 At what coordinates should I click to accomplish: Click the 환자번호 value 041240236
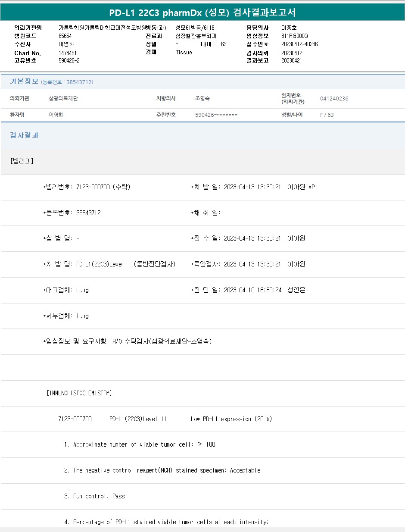tap(334, 98)
